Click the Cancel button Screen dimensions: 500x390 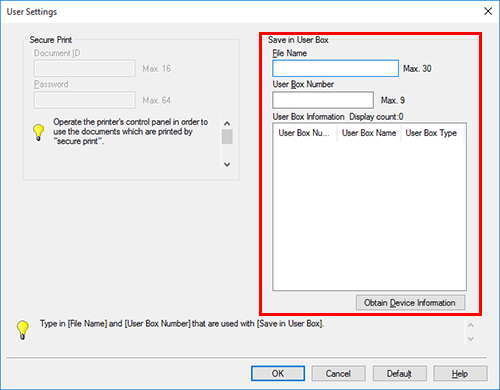pyautogui.click(x=338, y=373)
